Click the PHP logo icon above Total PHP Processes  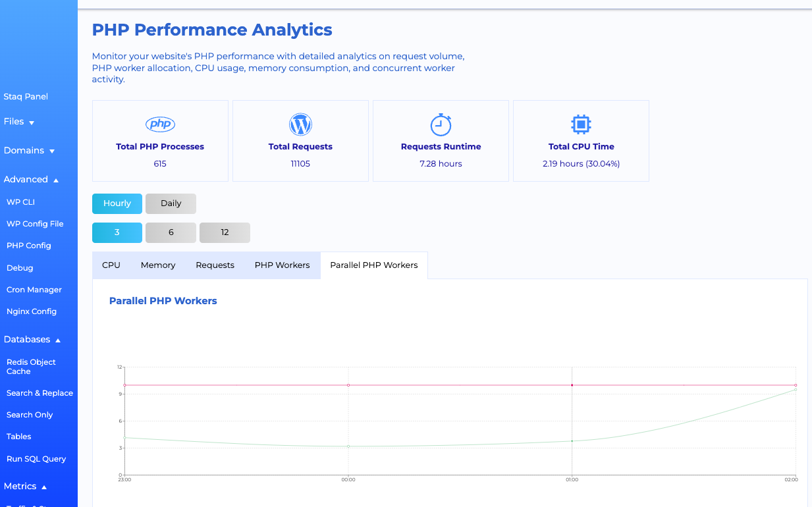tap(160, 124)
